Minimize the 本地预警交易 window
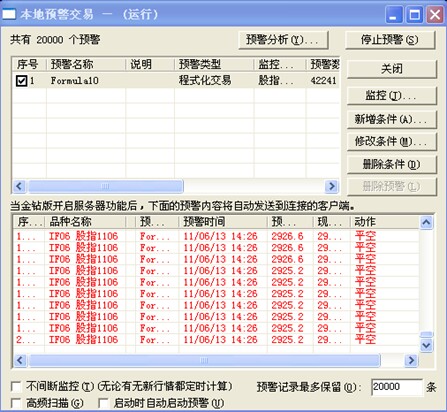Screen dimensions: 447x412 pos(394,15)
